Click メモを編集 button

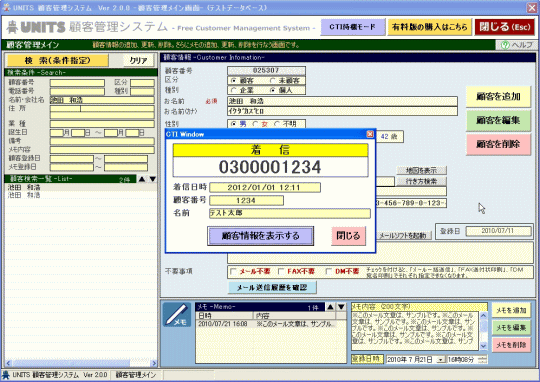(511, 328)
